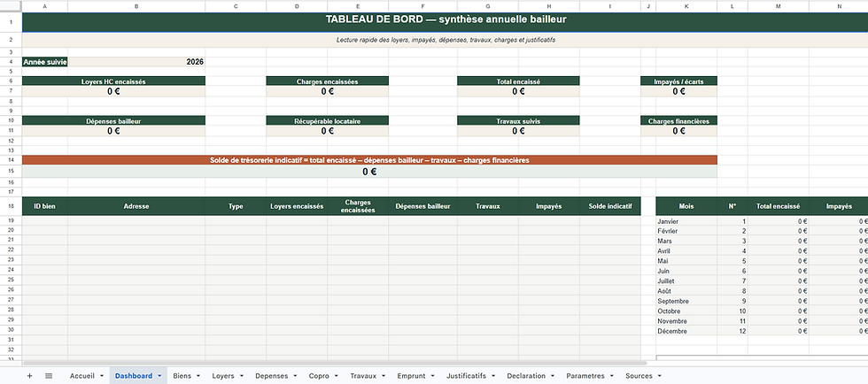
Task: Expand the Depenses tab dropdown arrow
Action: (x=295, y=376)
